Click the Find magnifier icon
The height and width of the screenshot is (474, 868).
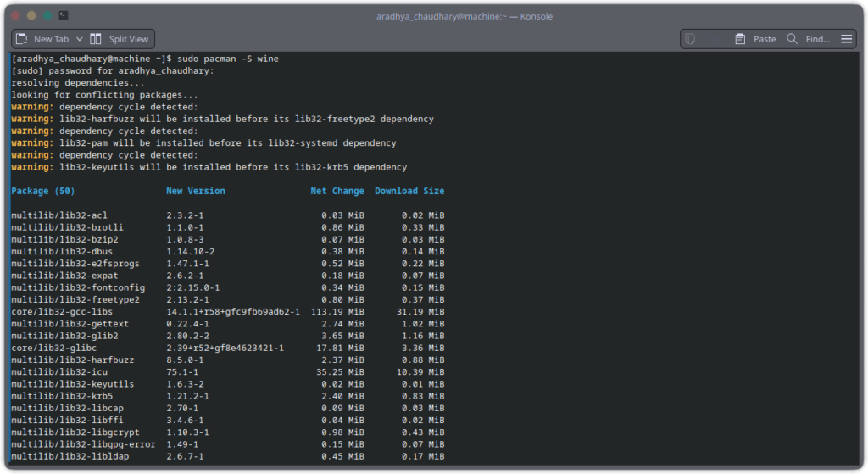pos(793,39)
